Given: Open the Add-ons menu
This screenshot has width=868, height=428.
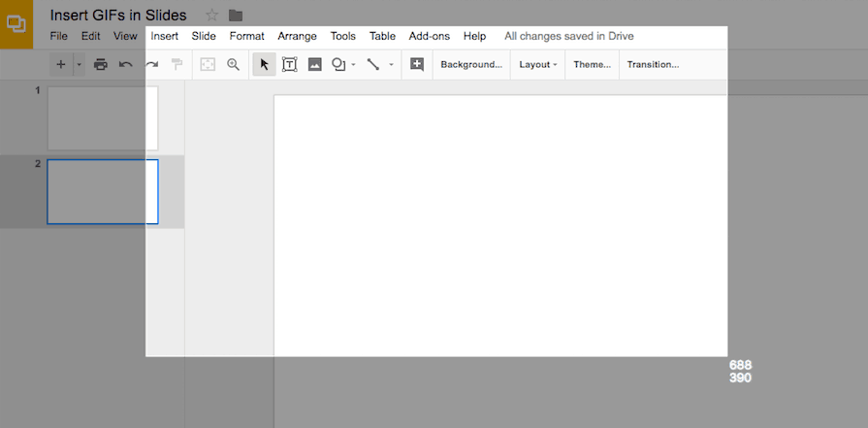Looking at the screenshot, I should click(x=430, y=37).
